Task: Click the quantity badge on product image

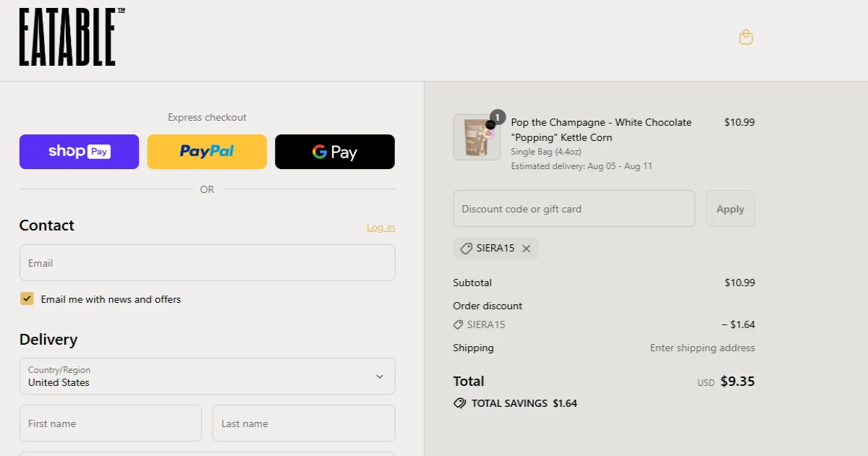Action: pyautogui.click(x=497, y=117)
